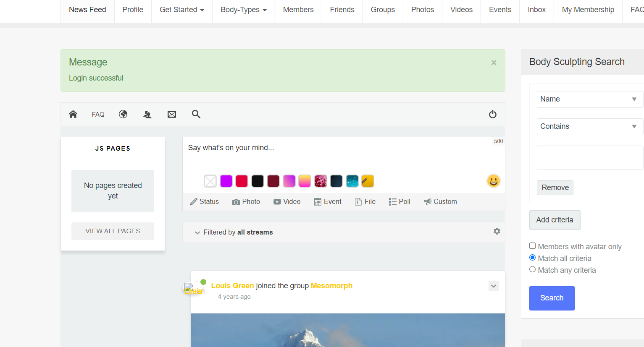View friend requests icon
644x347 pixels.
147,114
